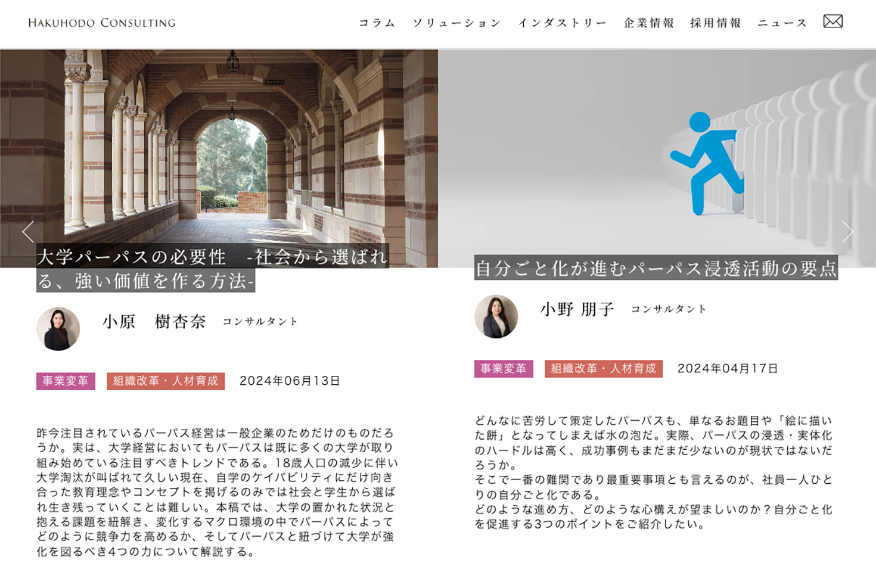Viewport: 876px width, 588px height.
Task: Select 事業変革 tag on right article
Action: [x=504, y=369]
